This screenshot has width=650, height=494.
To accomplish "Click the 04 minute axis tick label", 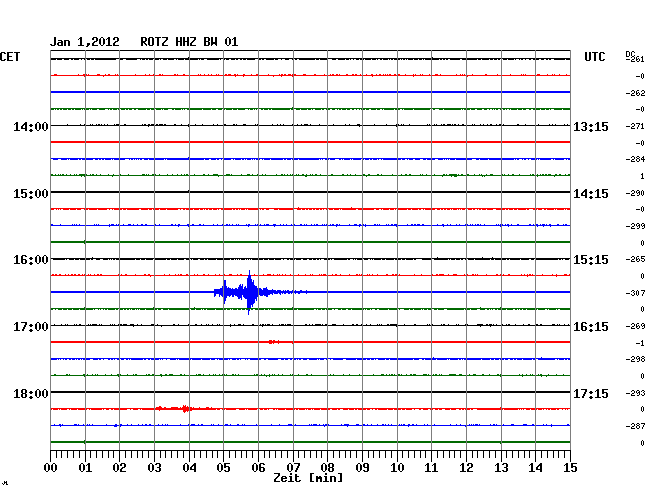I will (x=189, y=467).
